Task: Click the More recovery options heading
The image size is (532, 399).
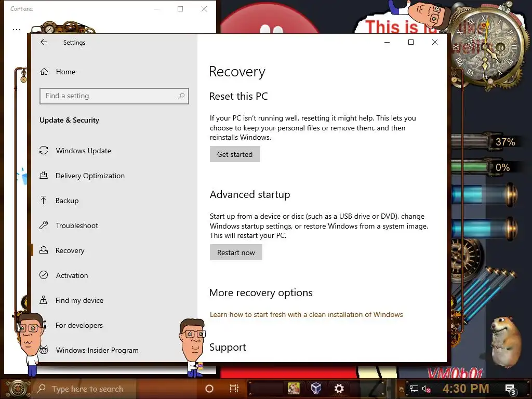Action: pos(261,292)
